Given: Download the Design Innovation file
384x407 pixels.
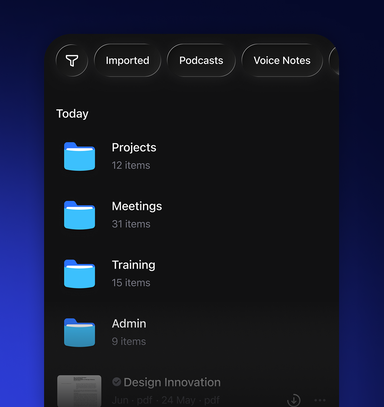Looking at the screenshot, I should [294, 400].
